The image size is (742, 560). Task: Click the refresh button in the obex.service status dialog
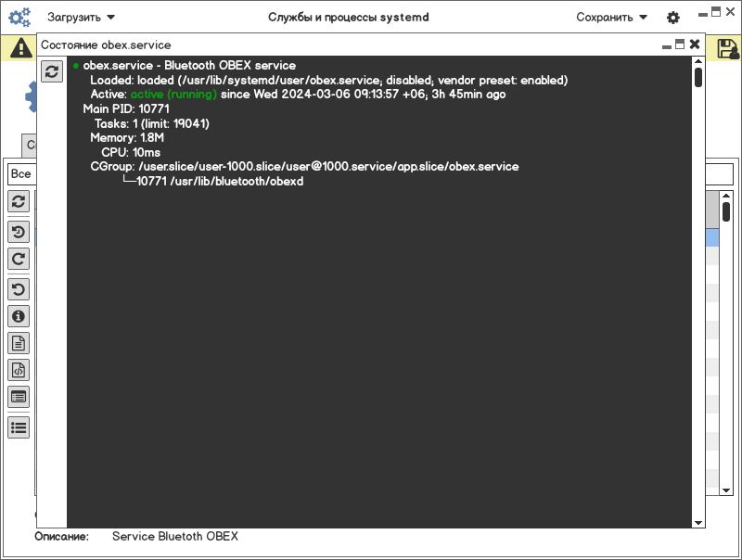click(52, 71)
